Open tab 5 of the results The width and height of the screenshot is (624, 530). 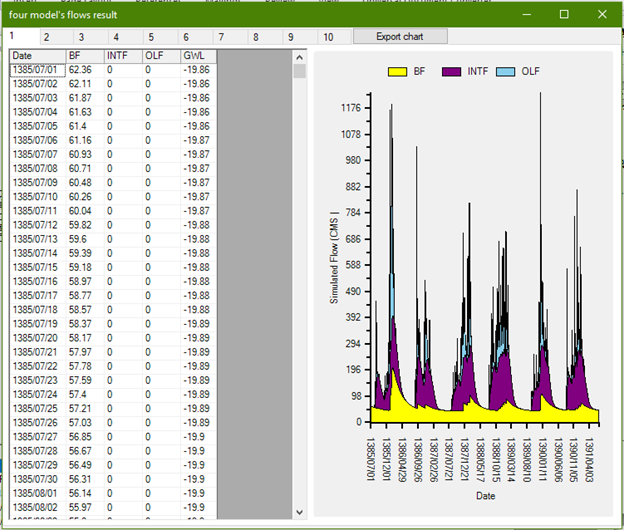click(x=151, y=36)
